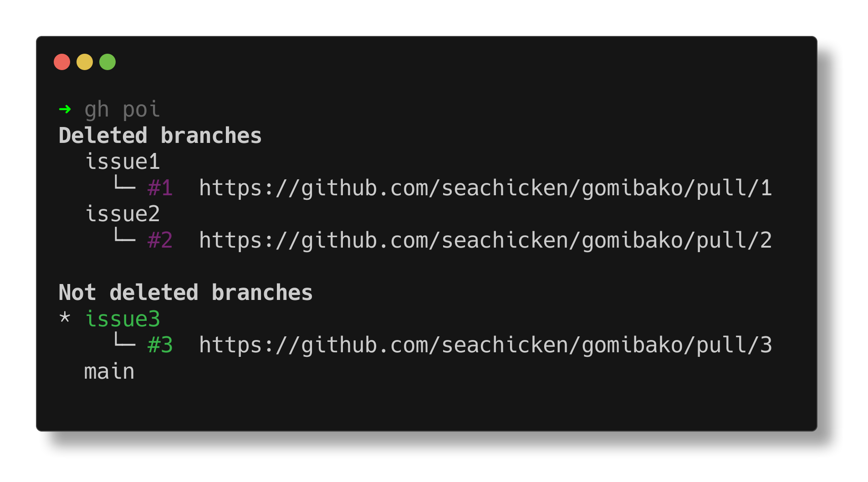Click the 'gh poi' command text
This screenshot has width=868, height=482.
coord(122,110)
